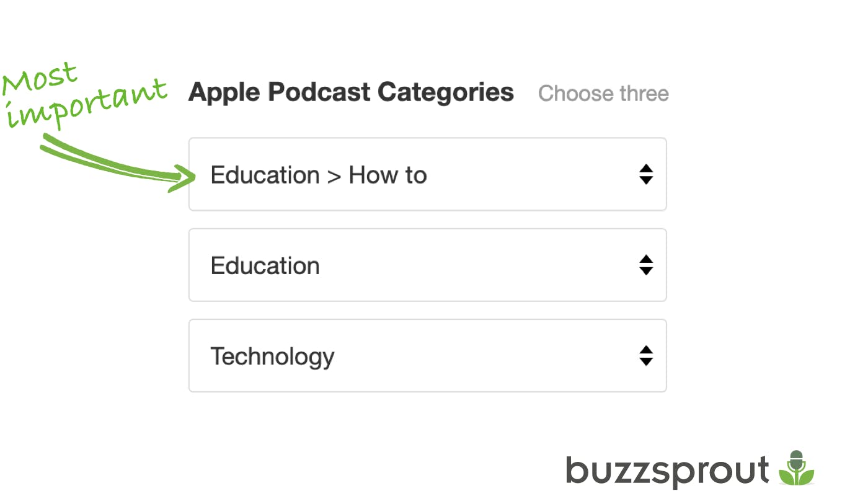Select the Technology text in the bottom field

pyautogui.click(x=273, y=356)
